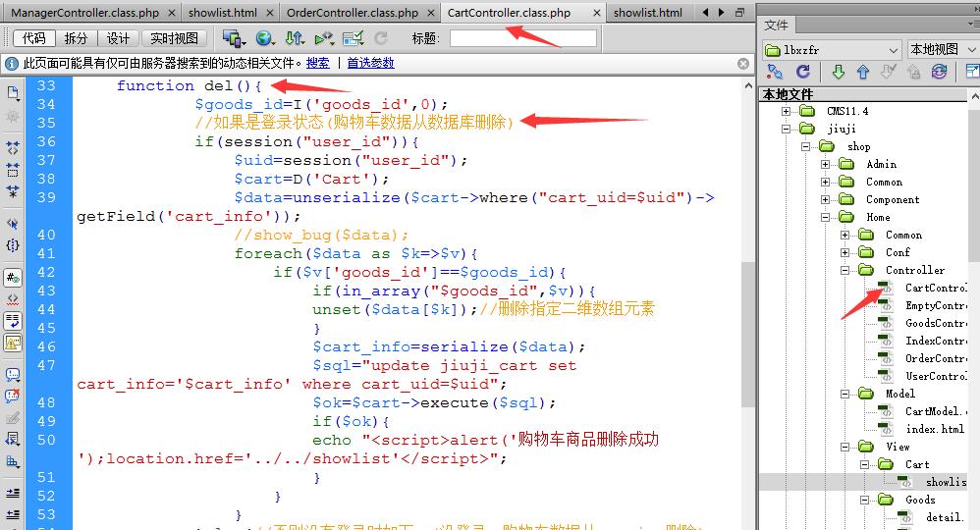Toggle highlighting of invalid code

click(13, 299)
